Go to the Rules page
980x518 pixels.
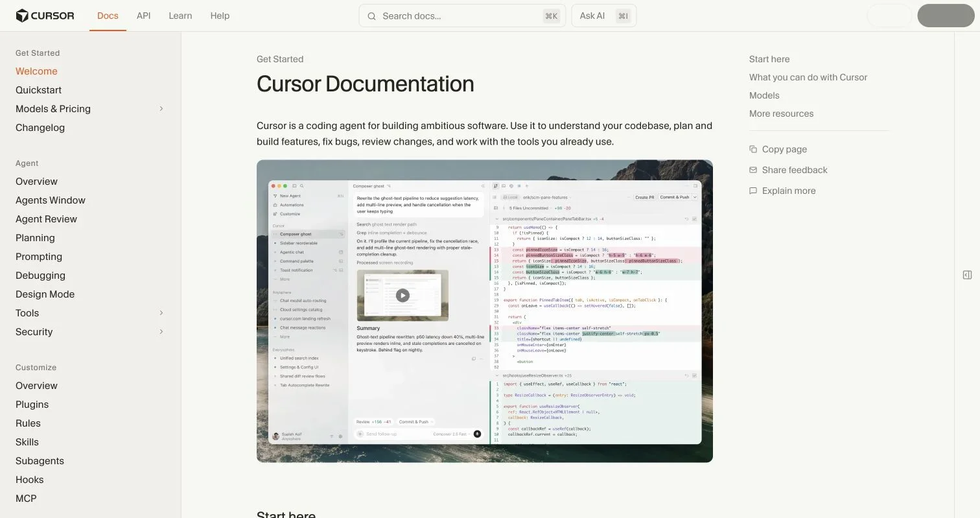point(28,423)
